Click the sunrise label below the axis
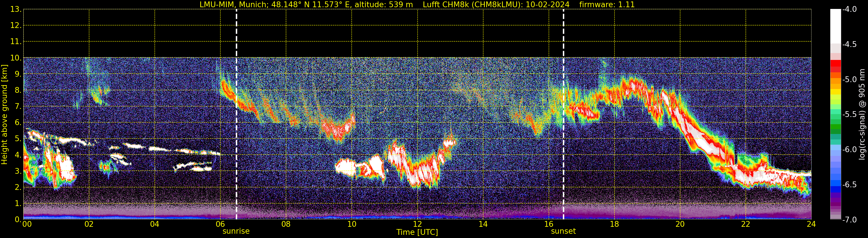The height and width of the screenshot is (238, 868). coord(236,231)
